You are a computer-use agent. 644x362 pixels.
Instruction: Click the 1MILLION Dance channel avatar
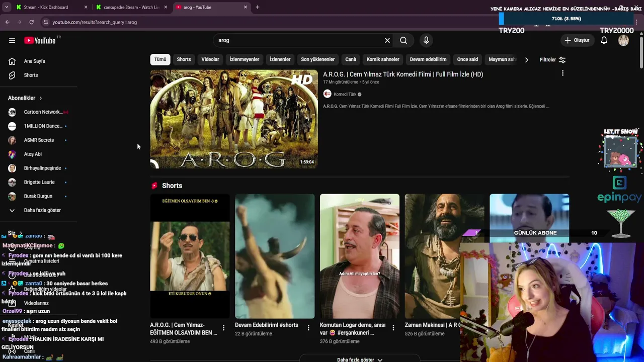coord(12,126)
